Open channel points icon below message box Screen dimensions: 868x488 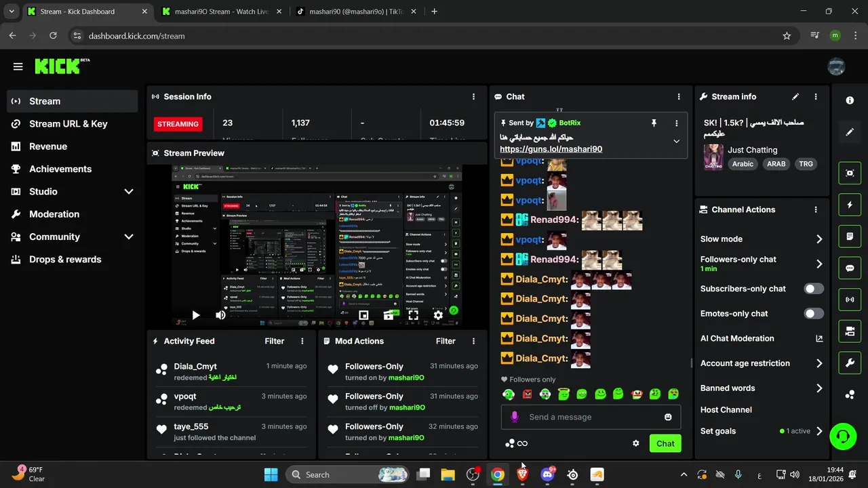click(510, 443)
